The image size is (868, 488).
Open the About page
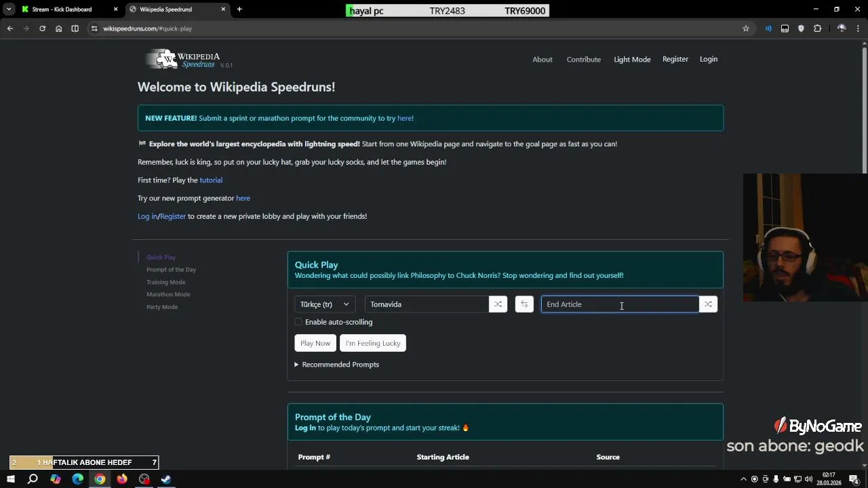(542, 60)
